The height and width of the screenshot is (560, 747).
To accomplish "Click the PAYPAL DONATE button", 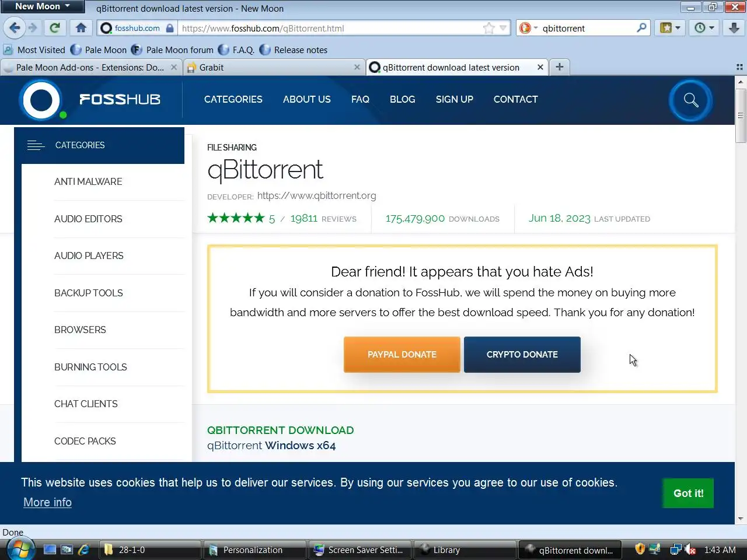I will 402,355.
